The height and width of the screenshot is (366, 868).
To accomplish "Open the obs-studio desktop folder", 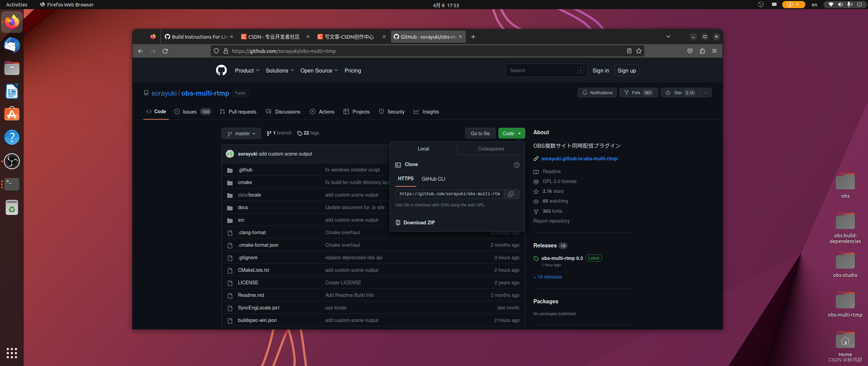I will tap(845, 265).
